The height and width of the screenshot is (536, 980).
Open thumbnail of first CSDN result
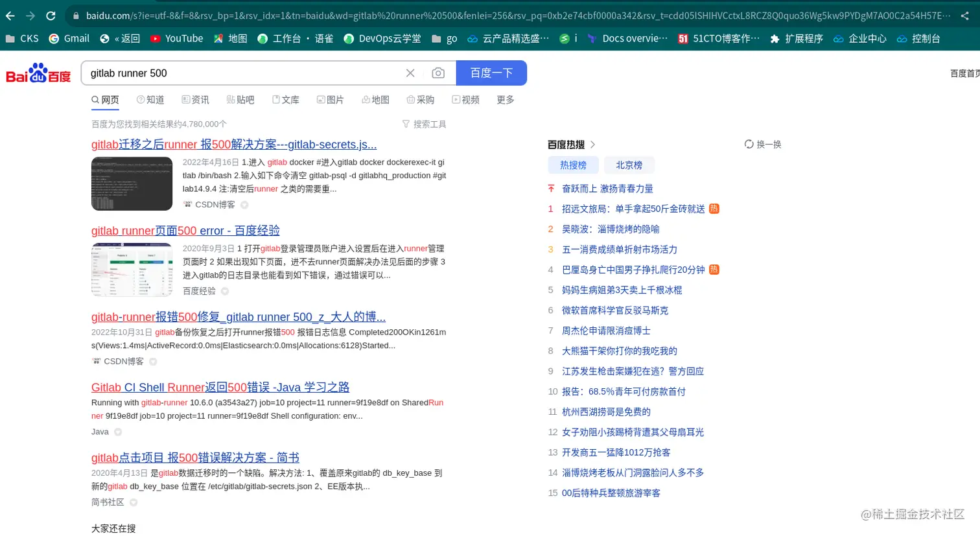(132, 183)
